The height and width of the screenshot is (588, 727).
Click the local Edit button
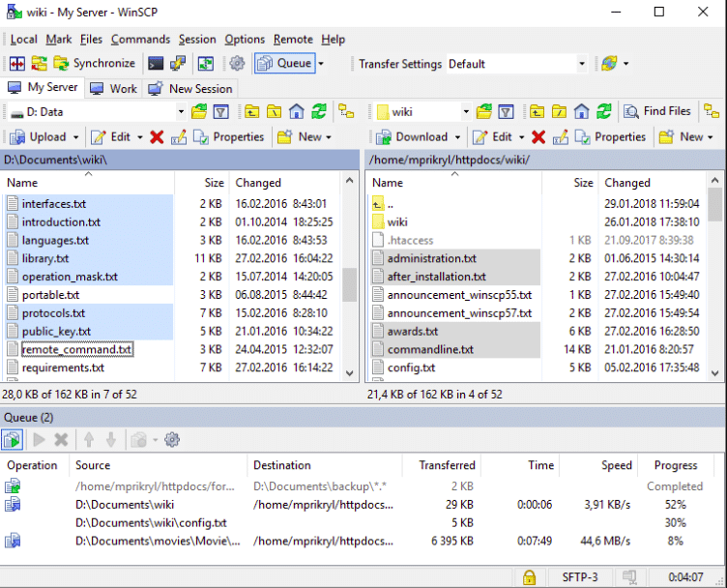tap(111, 136)
